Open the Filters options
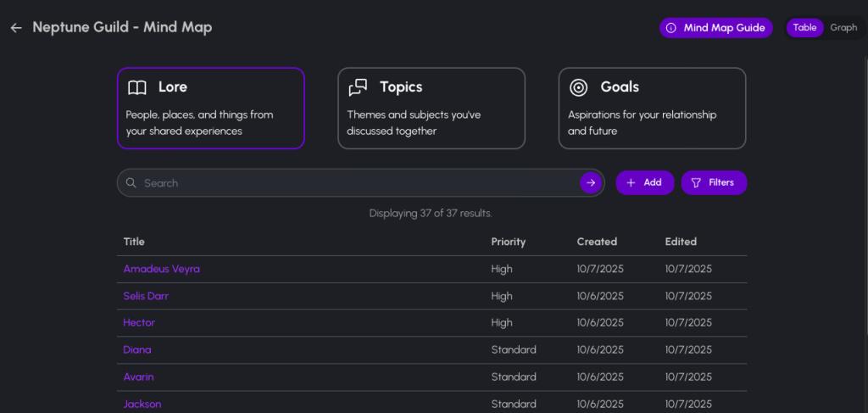The height and width of the screenshot is (413, 868). point(714,183)
